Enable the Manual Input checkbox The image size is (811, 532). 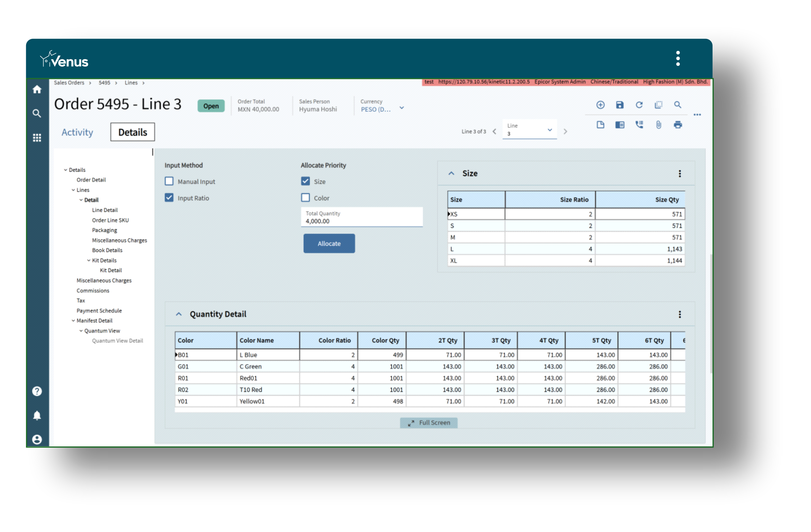[x=169, y=181]
